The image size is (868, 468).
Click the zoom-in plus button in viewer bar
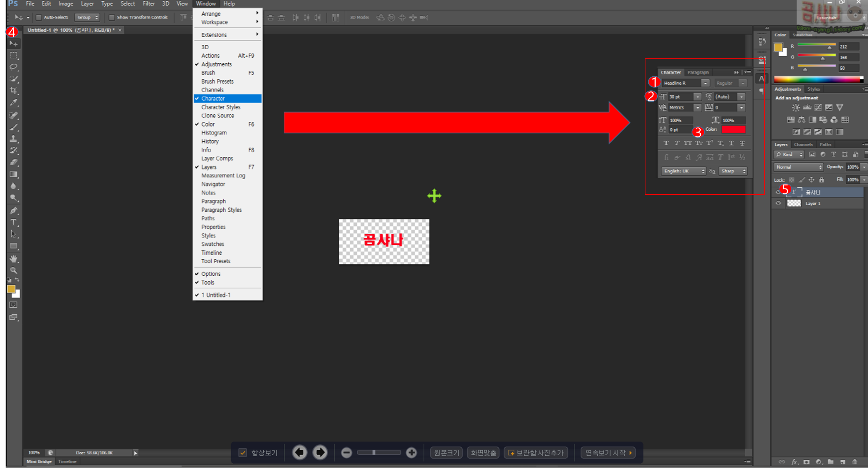411,453
